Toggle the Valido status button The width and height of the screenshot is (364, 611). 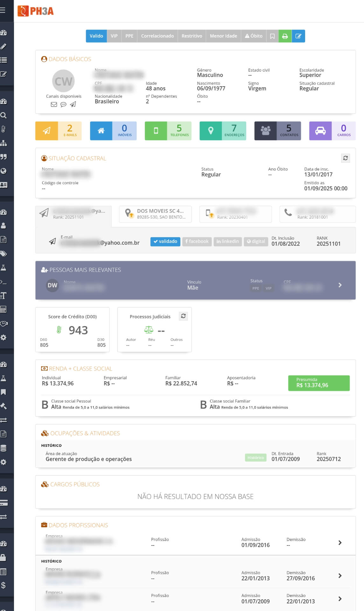pos(96,36)
